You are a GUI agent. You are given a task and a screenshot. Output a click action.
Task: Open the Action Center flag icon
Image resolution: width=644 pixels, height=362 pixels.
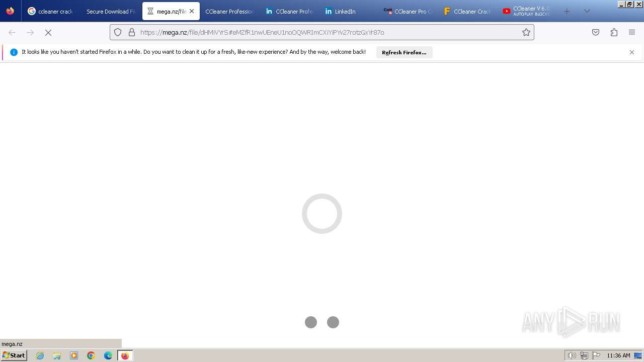click(596, 355)
